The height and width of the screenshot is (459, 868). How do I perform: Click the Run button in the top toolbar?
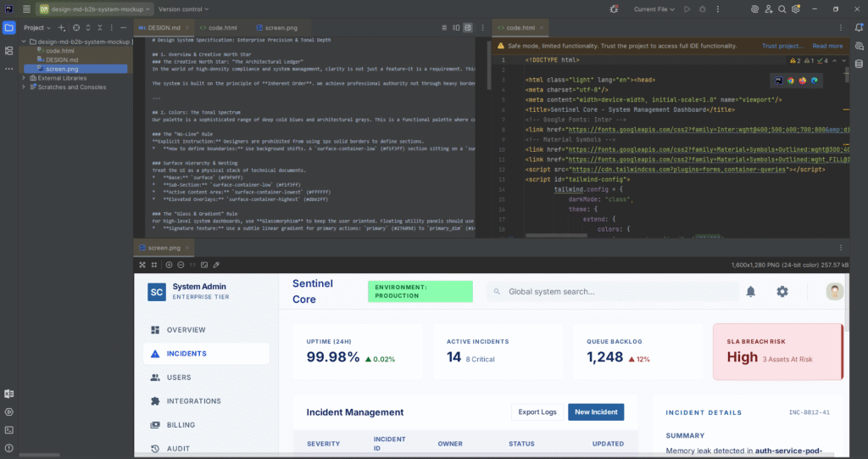[687, 9]
